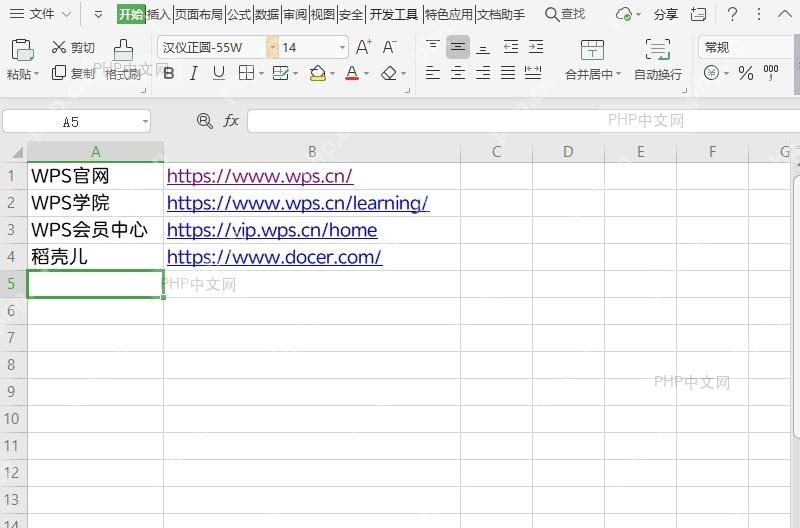Align text to bottom of cell
The height and width of the screenshot is (528, 800).
pos(483,48)
